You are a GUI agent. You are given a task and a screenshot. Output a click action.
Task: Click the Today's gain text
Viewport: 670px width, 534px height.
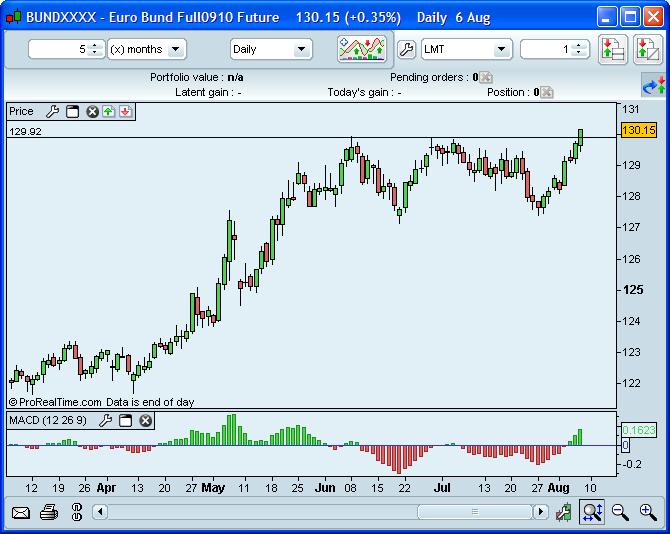coord(364,92)
